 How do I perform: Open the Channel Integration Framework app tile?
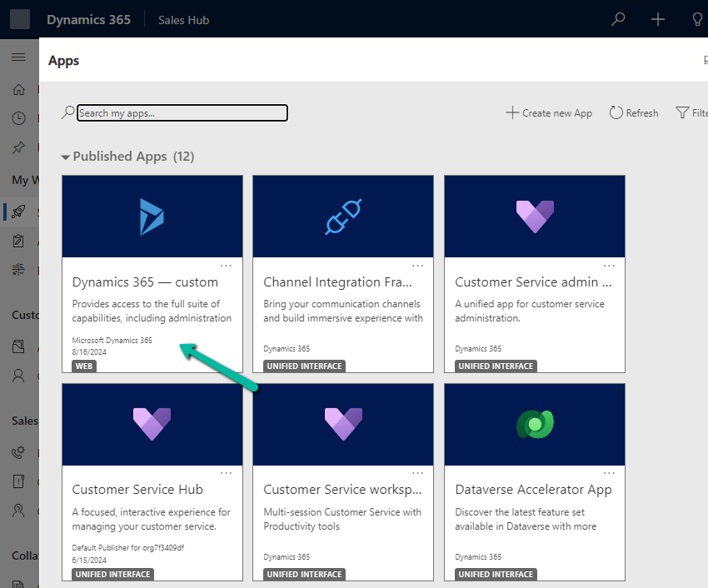tap(343, 273)
